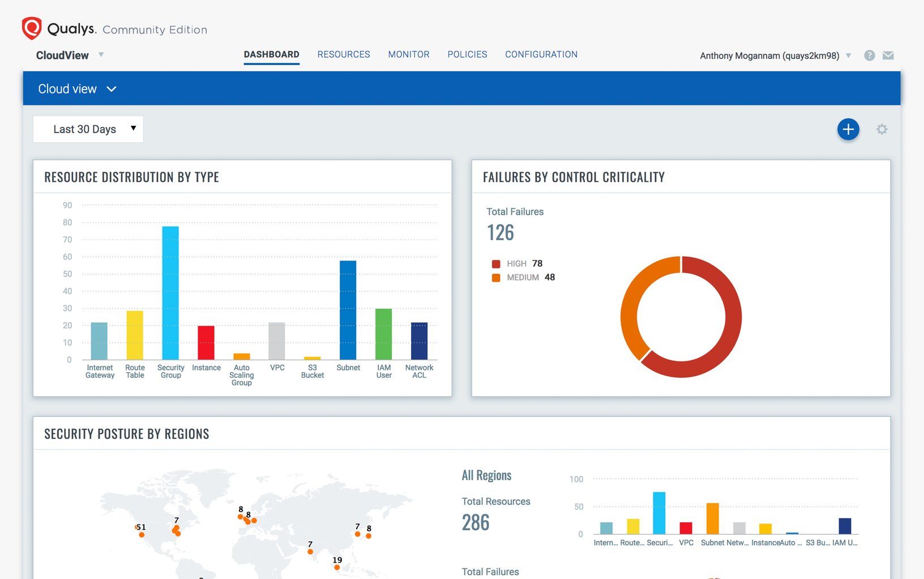Screen dimensions: 924x579
Task: Click the Qualys logo
Action: click(x=32, y=26)
